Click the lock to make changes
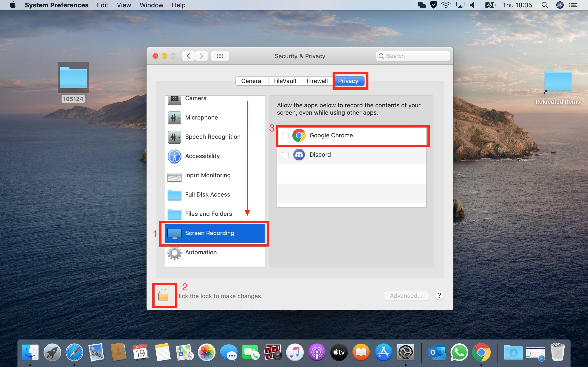 pyautogui.click(x=164, y=295)
